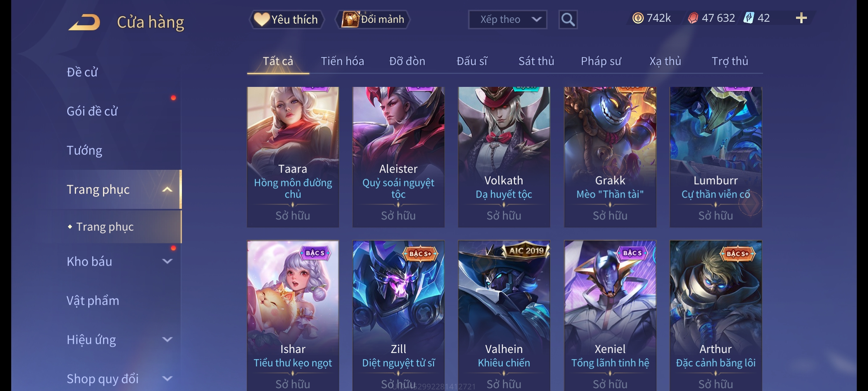868x391 pixels.
Task: Open search with the magnifier icon
Action: pos(568,20)
